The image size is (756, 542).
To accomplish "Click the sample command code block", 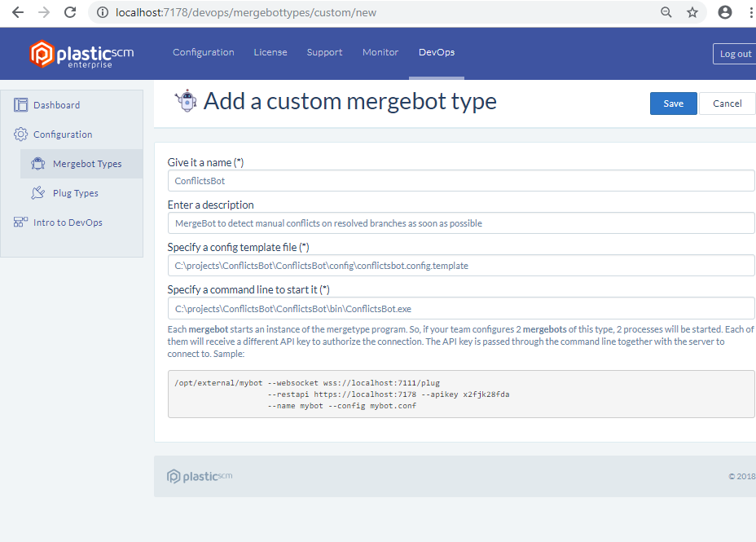I will click(x=461, y=394).
